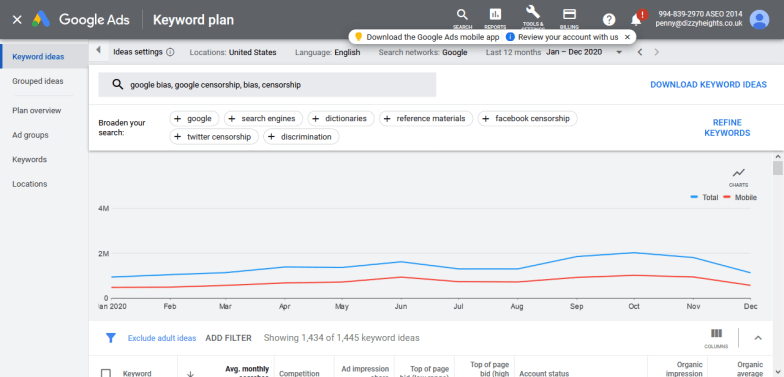Add 'facebook censorship' suggestion chip
This screenshot has height=377, width=784.
528,118
